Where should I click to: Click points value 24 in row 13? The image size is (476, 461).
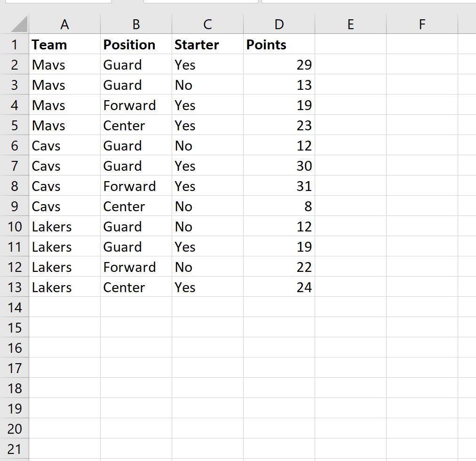pos(279,287)
